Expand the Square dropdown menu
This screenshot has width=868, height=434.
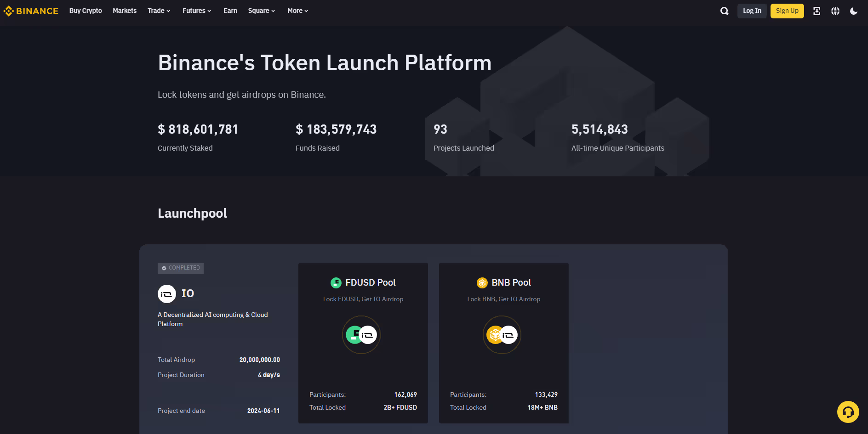coord(262,11)
